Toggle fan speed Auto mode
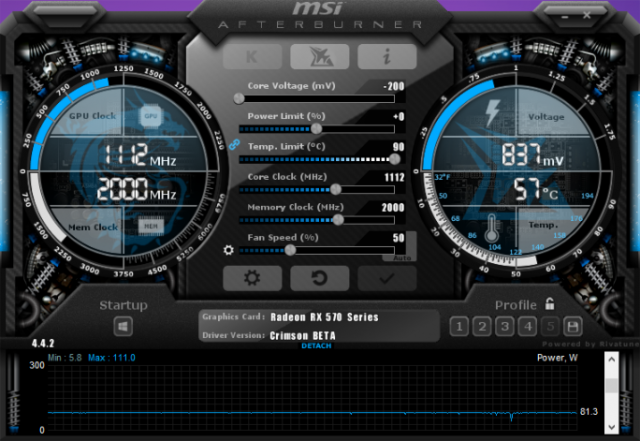The height and width of the screenshot is (441, 640). [x=402, y=257]
